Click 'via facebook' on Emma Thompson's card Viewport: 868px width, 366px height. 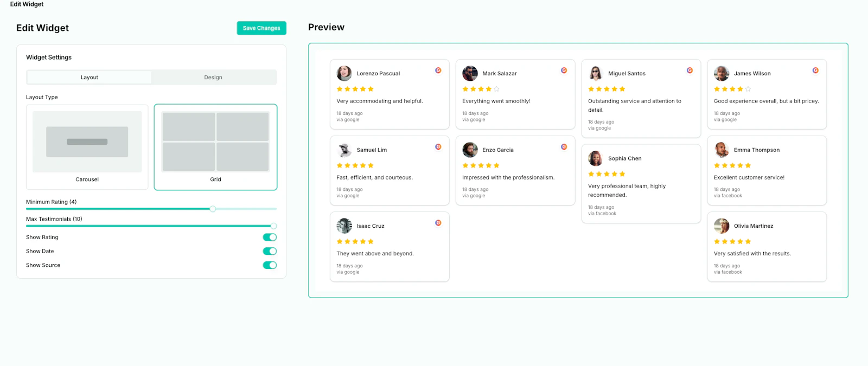[x=728, y=196]
